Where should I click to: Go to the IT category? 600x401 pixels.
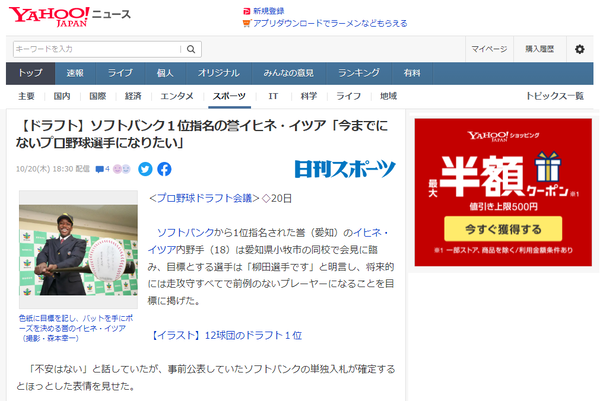(x=273, y=96)
